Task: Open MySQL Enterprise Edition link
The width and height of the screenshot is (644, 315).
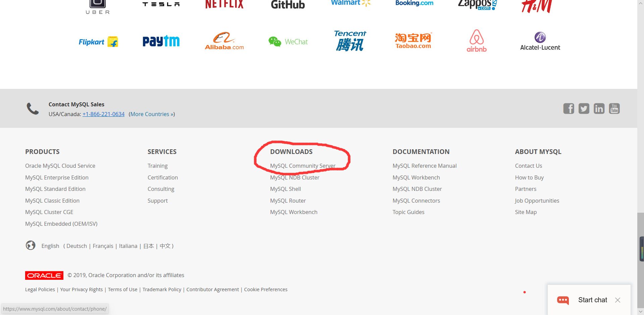Action: (x=57, y=177)
